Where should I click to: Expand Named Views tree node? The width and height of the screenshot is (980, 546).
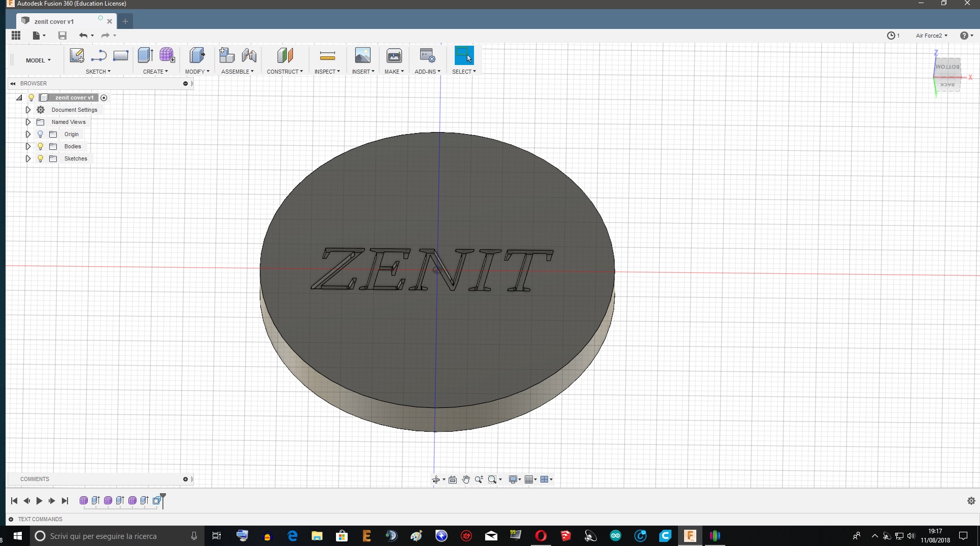pyautogui.click(x=28, y=122)
